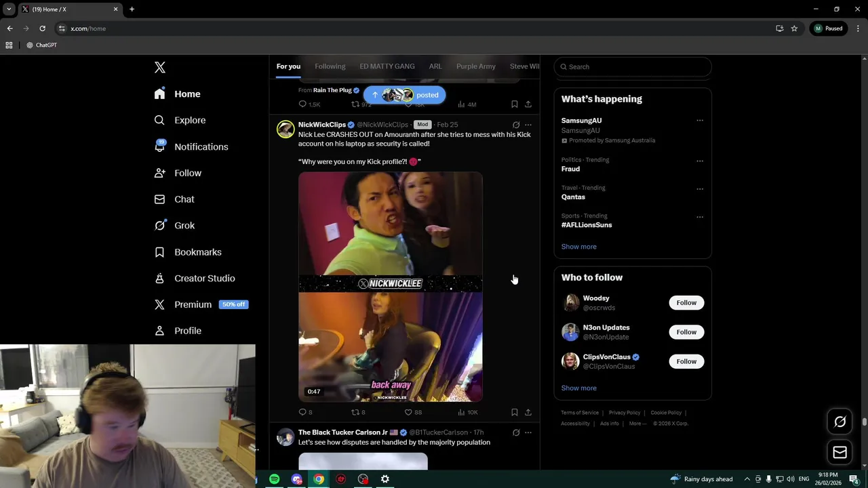Open Terms of Service link

[580, 413]
